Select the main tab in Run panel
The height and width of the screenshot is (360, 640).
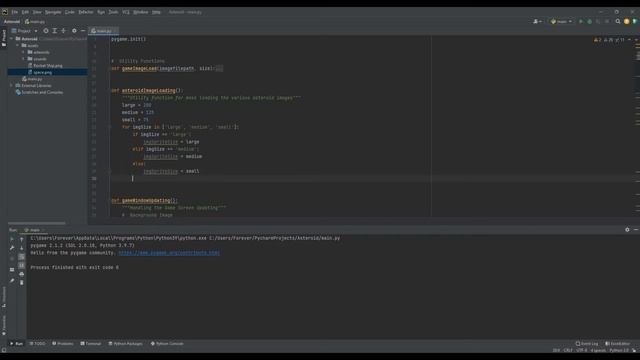[35, 230]
